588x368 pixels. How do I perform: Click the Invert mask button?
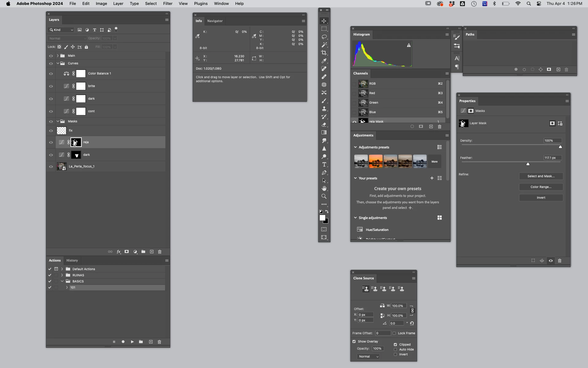tap(541, 198)
